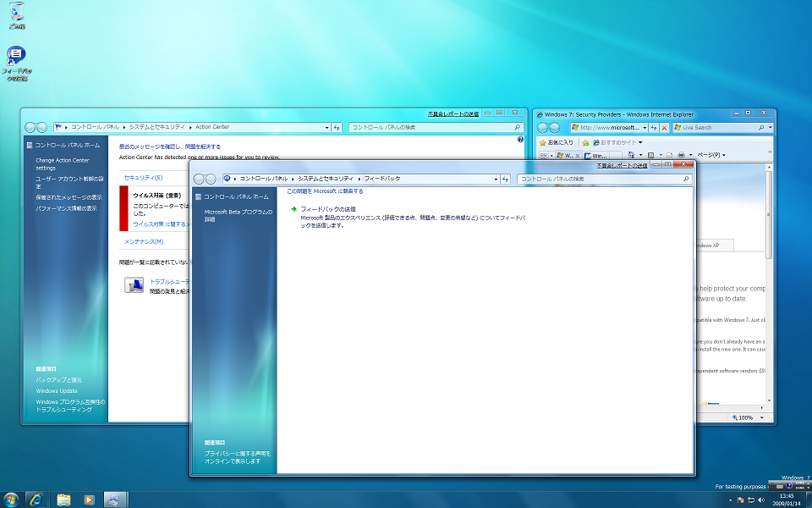
Task: Click the add to favorites bar star icon
Action: coord(585,142)
